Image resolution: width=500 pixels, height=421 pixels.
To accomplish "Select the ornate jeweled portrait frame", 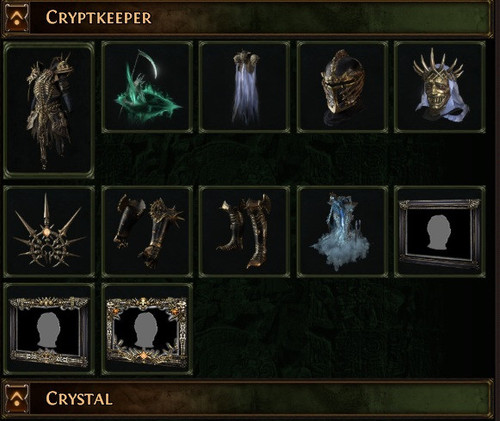I will [147, 329].
